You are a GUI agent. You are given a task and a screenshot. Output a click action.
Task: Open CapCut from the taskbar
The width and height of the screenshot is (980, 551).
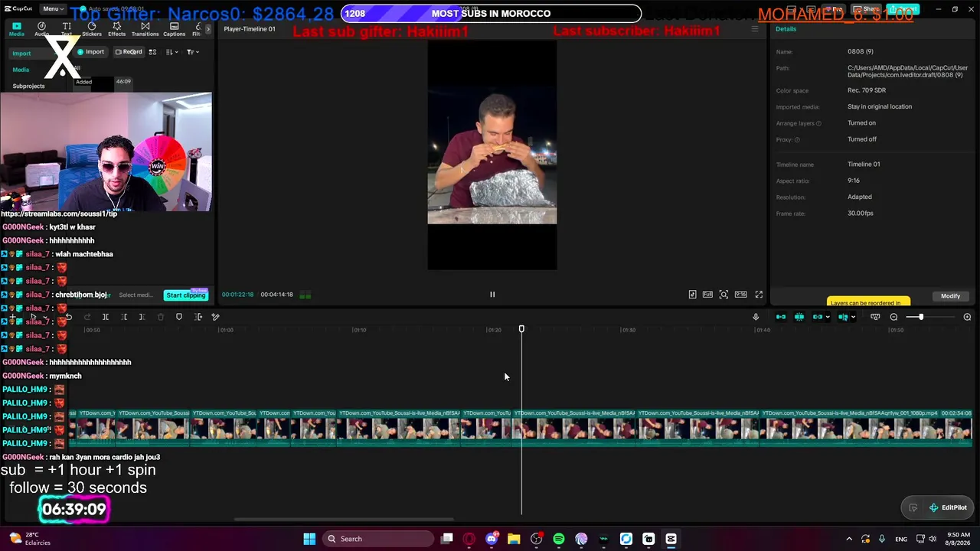tap(671, 539)
